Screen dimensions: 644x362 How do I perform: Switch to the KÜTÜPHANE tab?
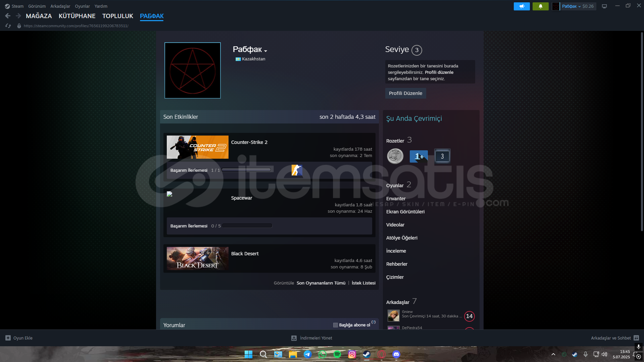[x=77, y=16]
